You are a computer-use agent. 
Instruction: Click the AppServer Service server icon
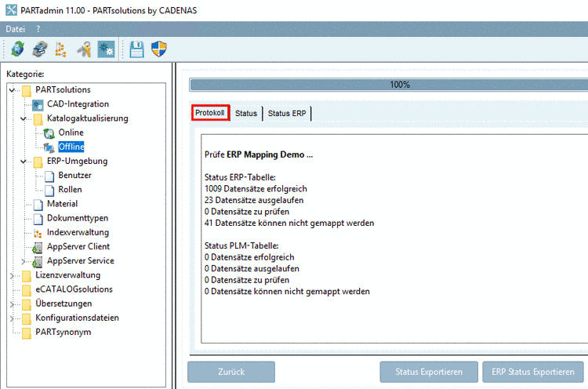[37, 262]
